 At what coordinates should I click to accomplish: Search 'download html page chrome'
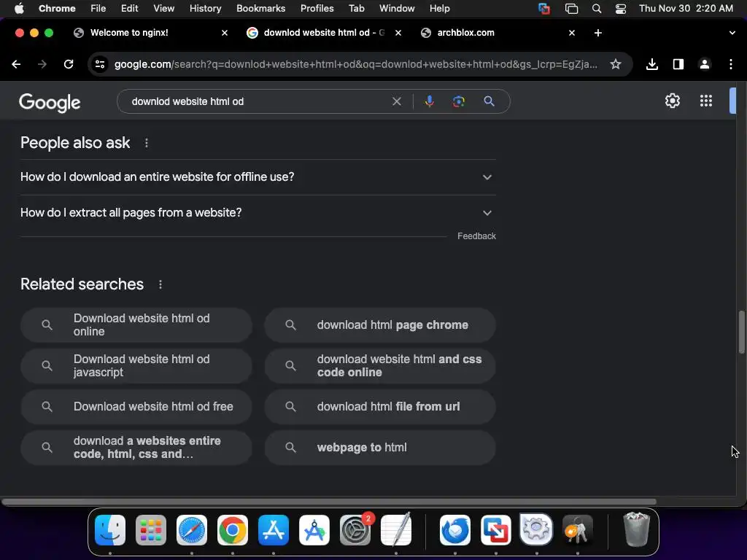click(380, 325)
